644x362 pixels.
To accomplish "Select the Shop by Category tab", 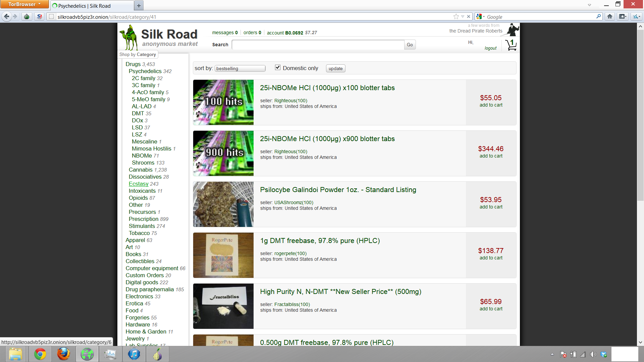I will click(x=138, y=54).
